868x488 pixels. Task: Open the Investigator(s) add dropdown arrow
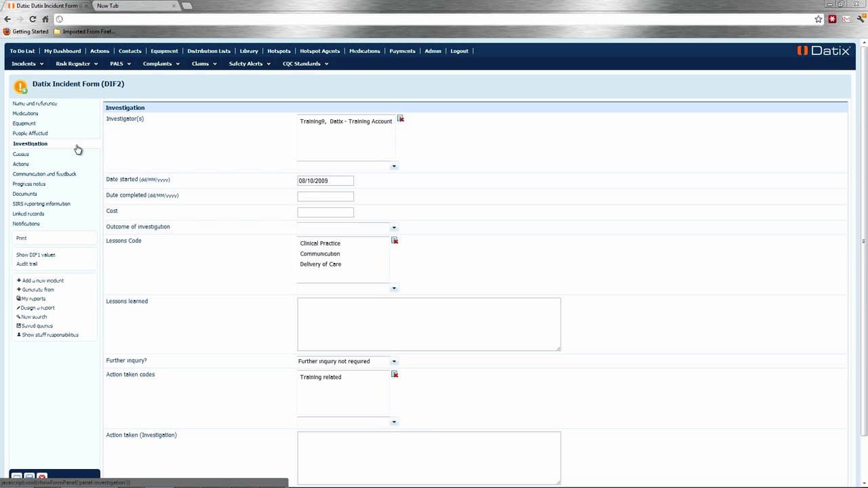point(394,166)
